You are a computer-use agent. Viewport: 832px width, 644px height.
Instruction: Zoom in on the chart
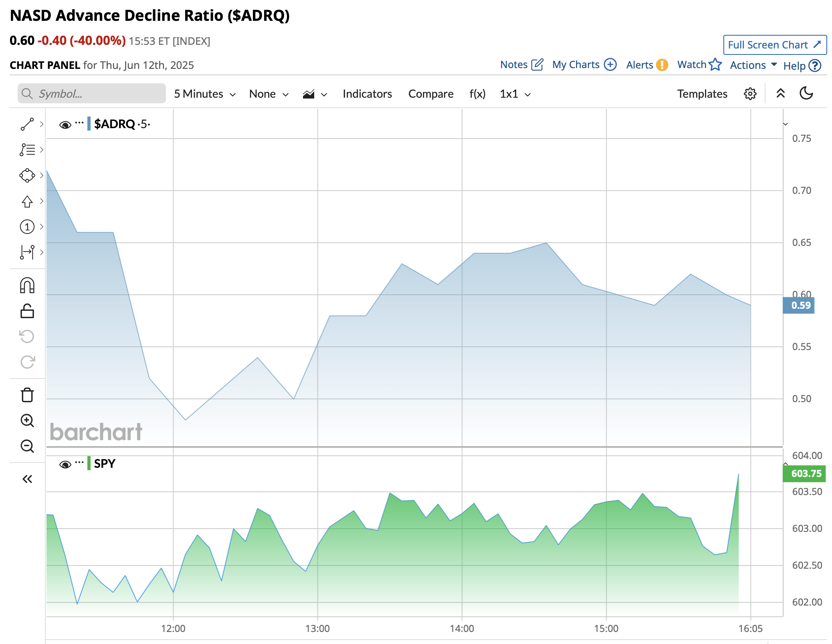(x=27, y=420)
